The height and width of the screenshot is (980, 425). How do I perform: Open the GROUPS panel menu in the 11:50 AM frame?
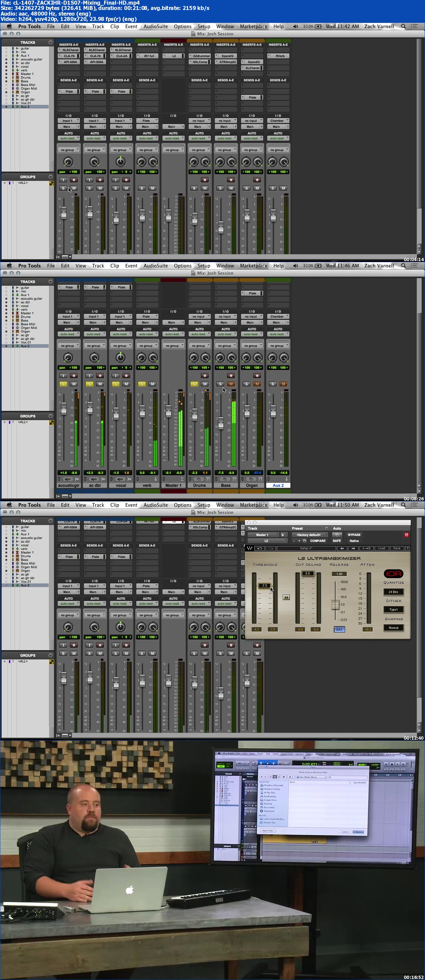tap(51, 655)
